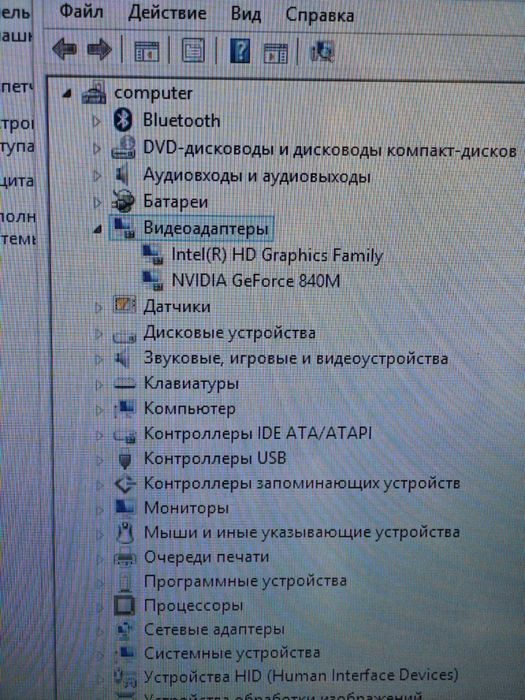Select Устройства HID (Human Interface Devices)

[301, 675]
